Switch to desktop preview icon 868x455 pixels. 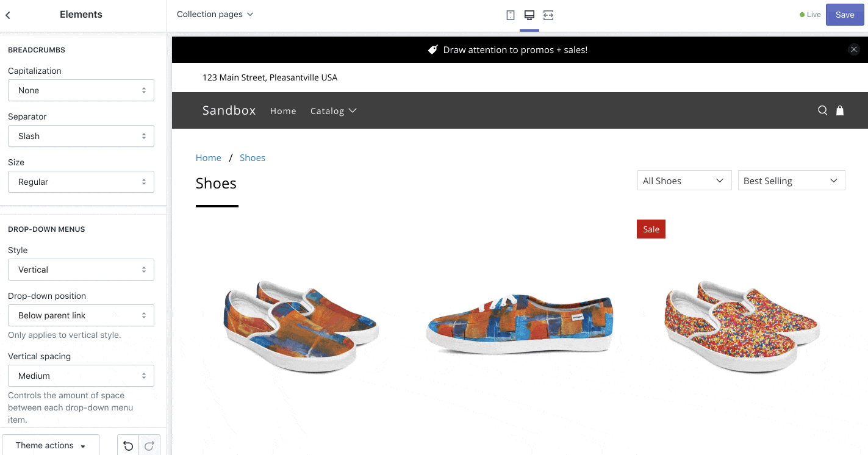click(529, 15)
